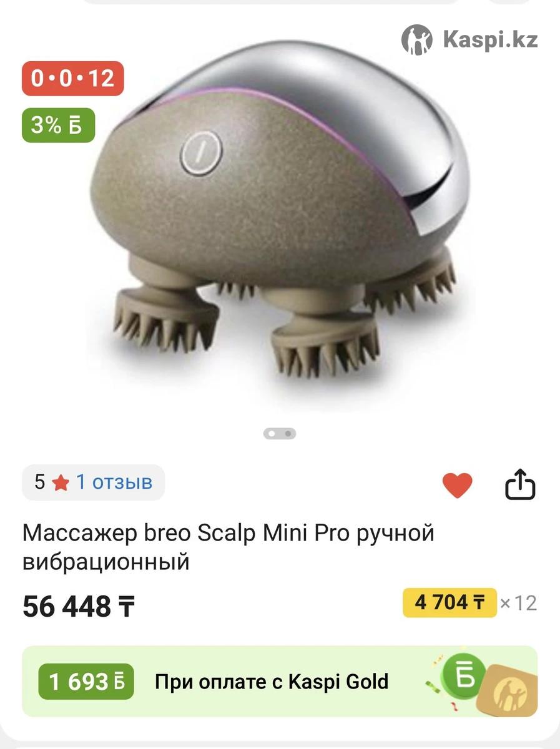This screenshot has height=749, width=560.
Task: Tap the green 3% bonus badge
Action: point(58,125)
